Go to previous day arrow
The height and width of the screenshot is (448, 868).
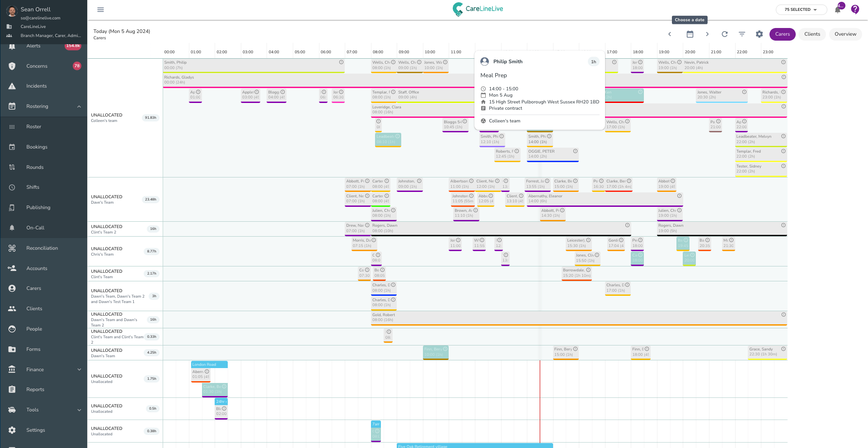click(x=670, y=34)
